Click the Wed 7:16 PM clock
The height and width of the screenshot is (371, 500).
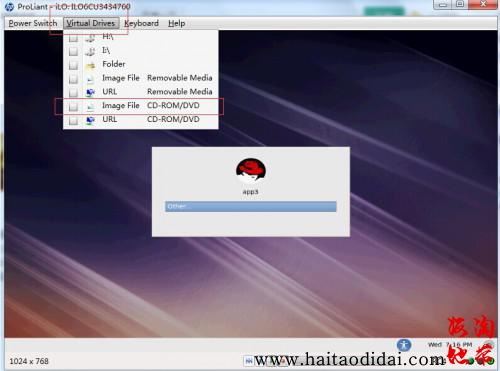pos(450,344)
